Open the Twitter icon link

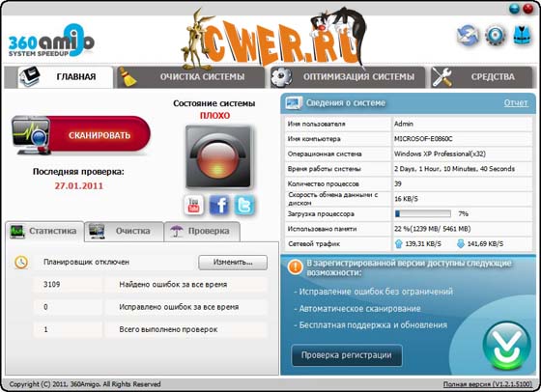tap(244, 205)
